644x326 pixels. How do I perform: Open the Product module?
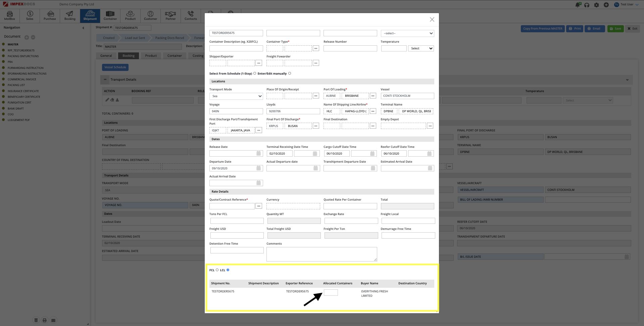[x=130, y=15]
